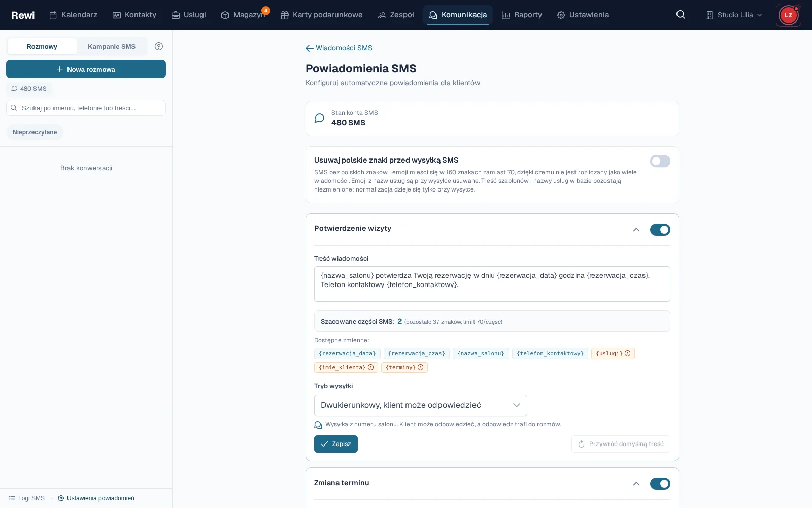Insert the {nazwa_salonu} variable chip
Viewport: 812px width, 508px height.
tap(481, 353)
